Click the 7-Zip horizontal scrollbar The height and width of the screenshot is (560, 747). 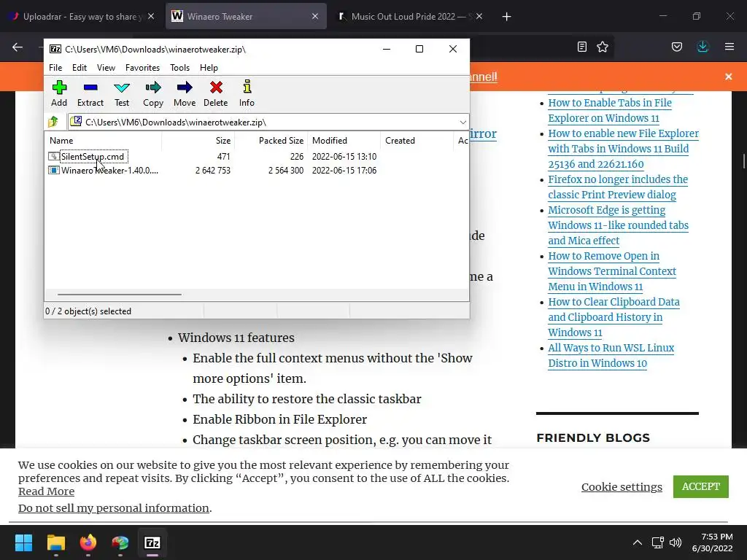119,295
